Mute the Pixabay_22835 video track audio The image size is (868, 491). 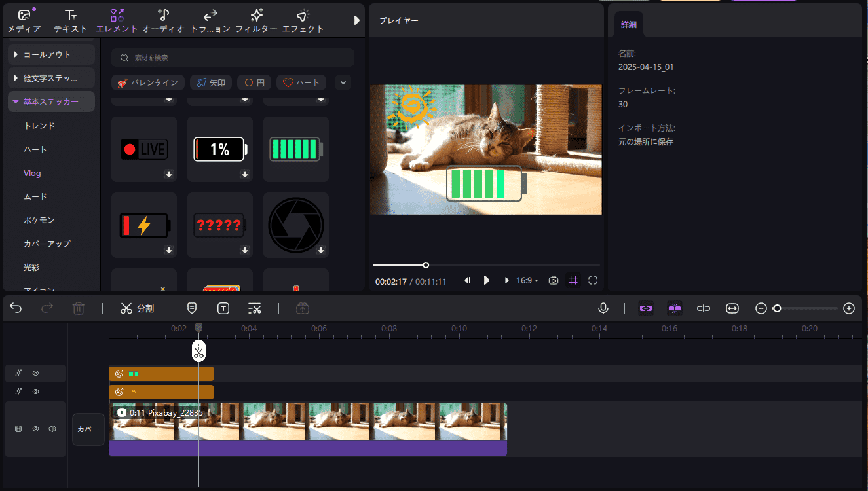point(53,428)
